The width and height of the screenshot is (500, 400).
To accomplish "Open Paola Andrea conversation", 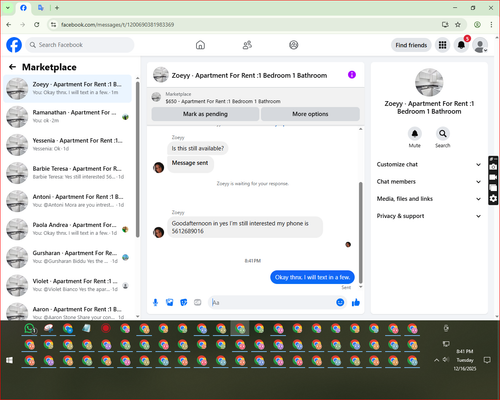I will coord(68,229).
